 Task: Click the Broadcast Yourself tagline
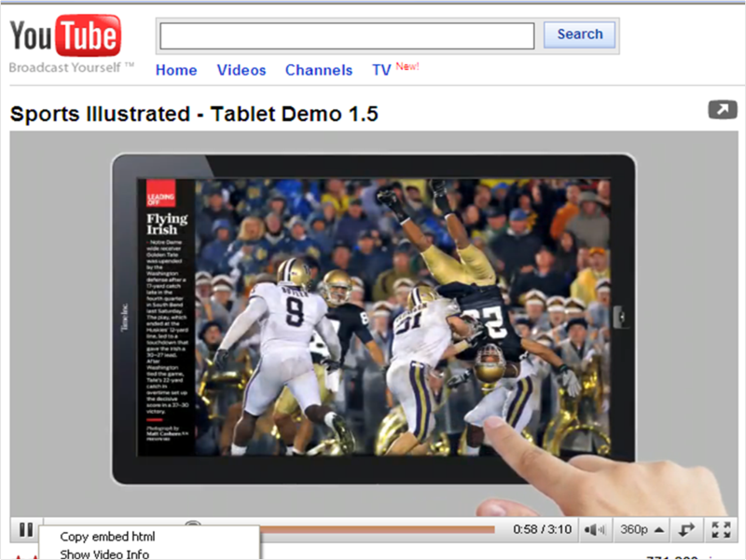pos(72,67)
